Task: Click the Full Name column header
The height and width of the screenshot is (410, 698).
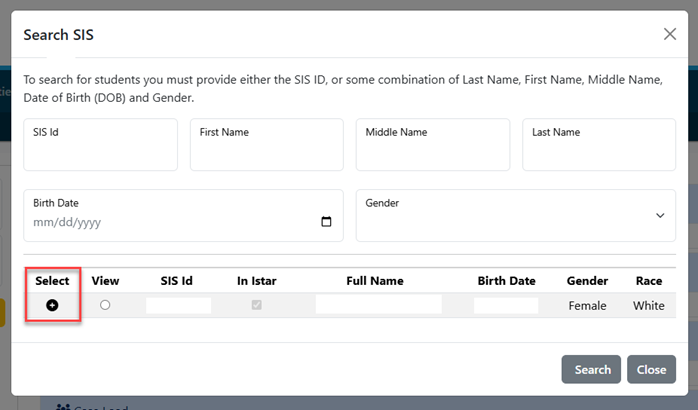Action: coord(375,281)
